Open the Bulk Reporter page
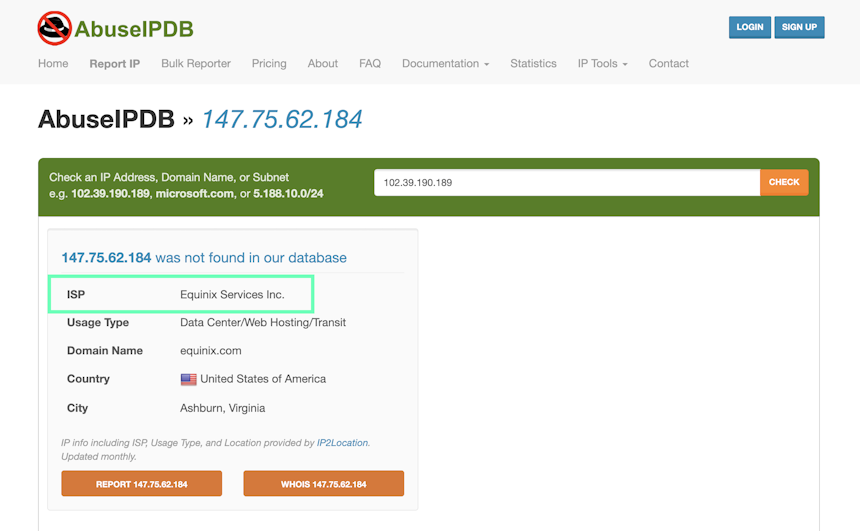Image resolution: width=860 pixels, height=531 pixels. [196, 64]
